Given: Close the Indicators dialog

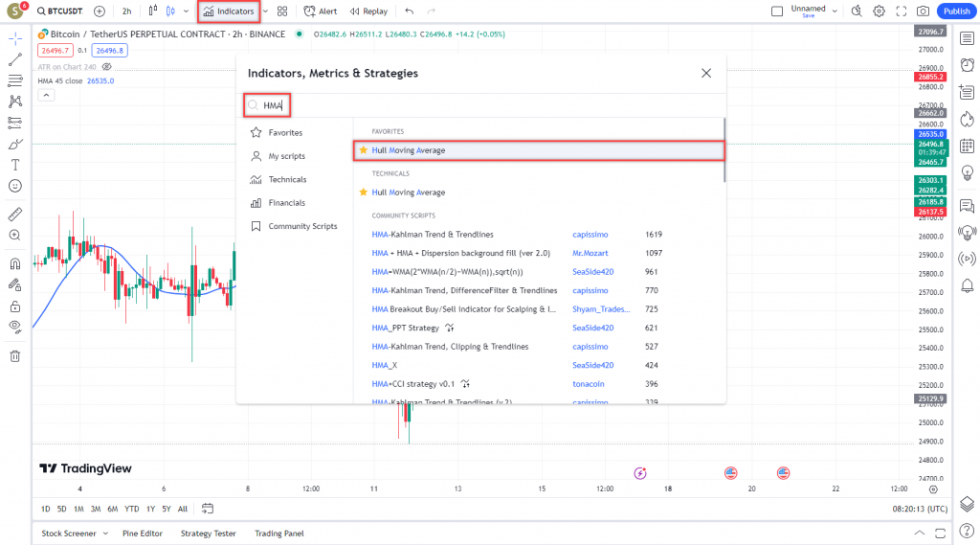Looking at the screenshot, I should coord(706,73).
